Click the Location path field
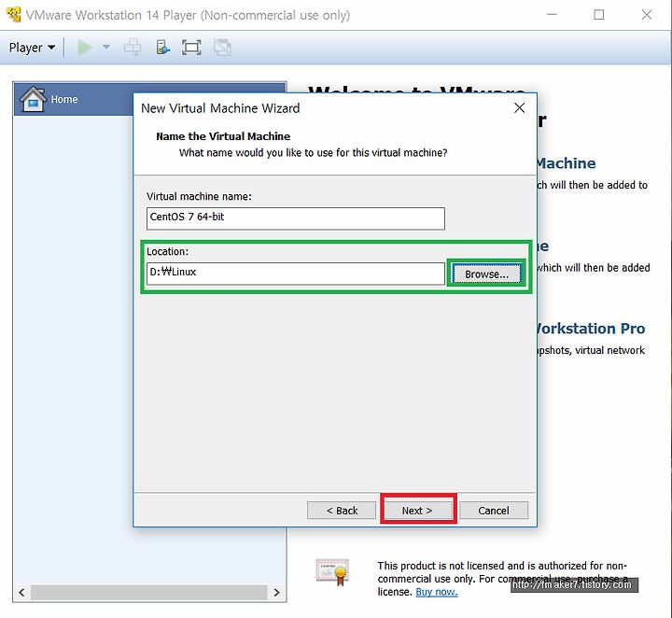The image size is (672, 618). point(296,274)
